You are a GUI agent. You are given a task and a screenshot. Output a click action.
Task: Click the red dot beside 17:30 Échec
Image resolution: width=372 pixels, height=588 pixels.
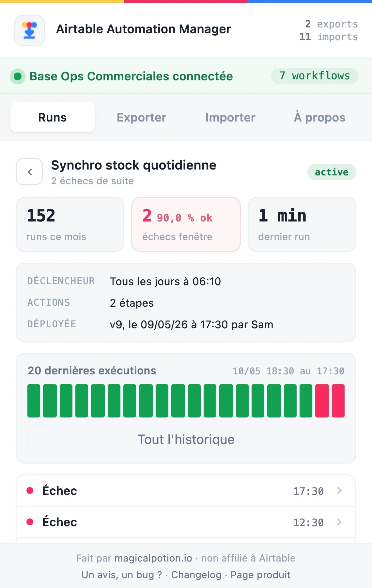30,490
